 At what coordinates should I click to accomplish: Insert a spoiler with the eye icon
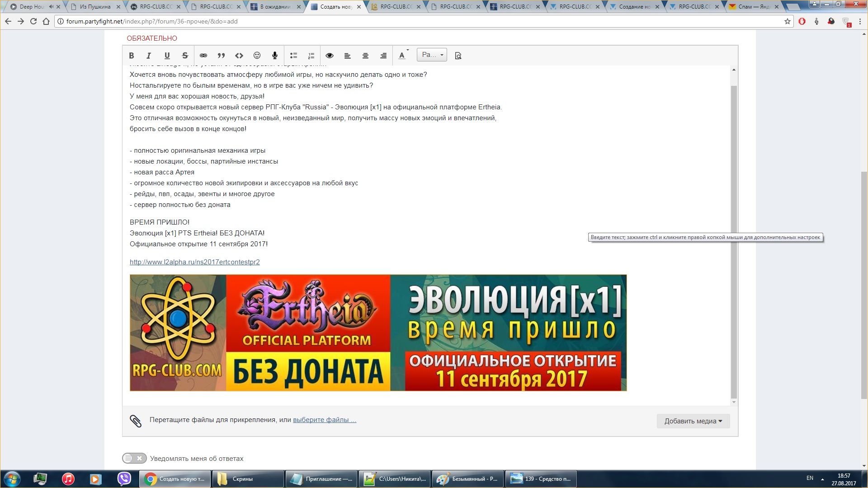[330, 56]
